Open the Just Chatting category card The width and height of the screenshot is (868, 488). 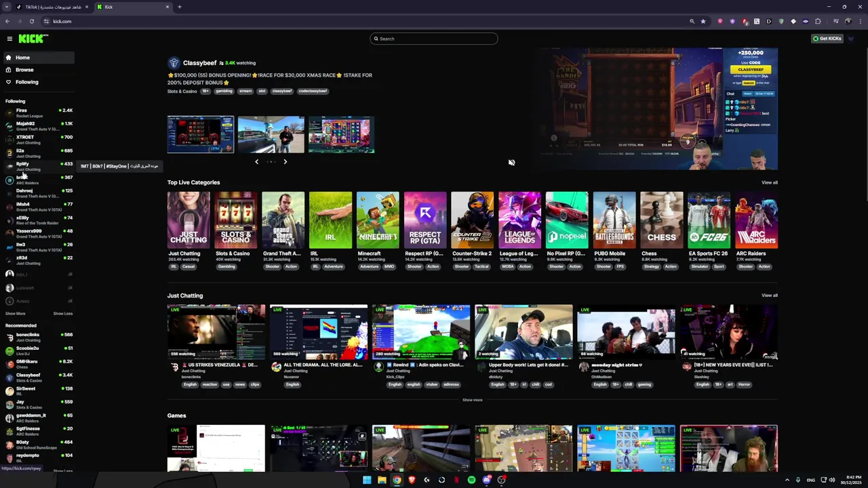tap(189, 220)
